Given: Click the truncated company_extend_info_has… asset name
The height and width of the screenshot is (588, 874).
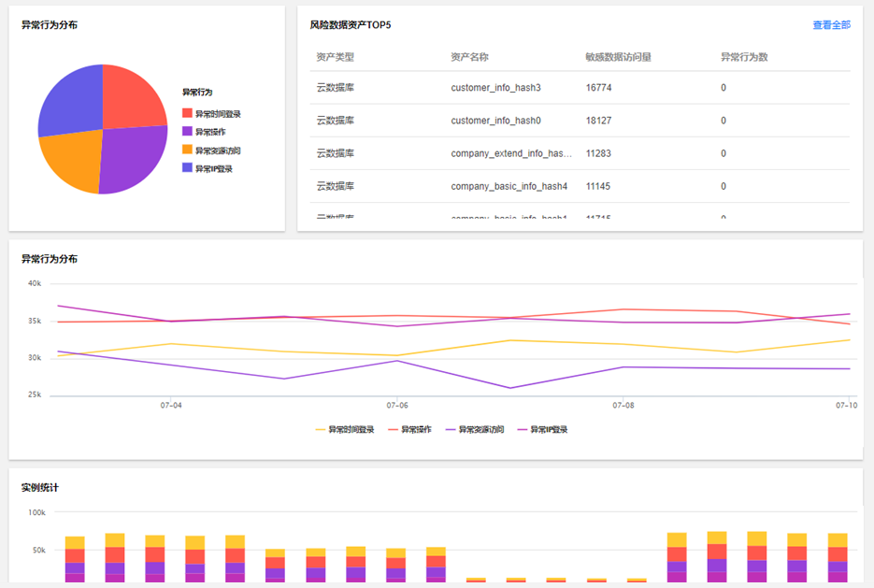Looking at the screenshot, I should 510,153.
